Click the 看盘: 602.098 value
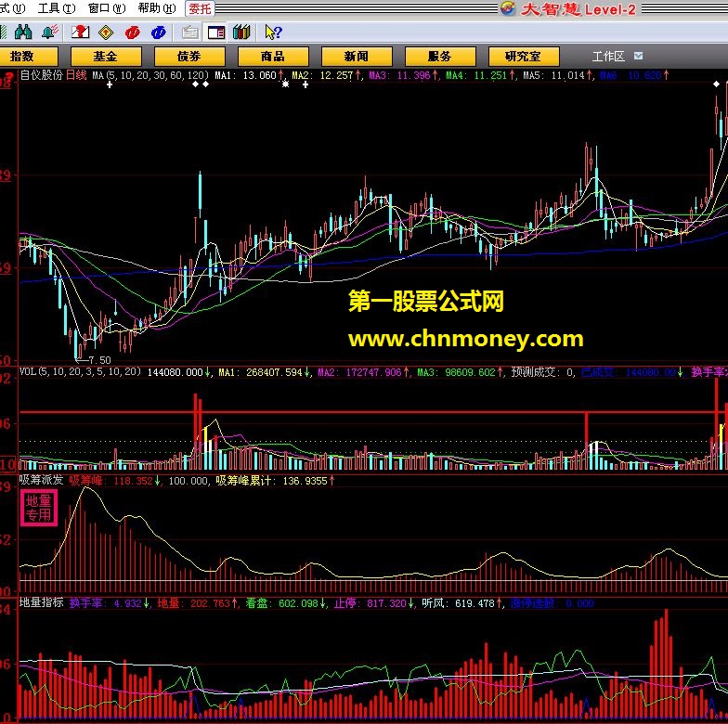728x724 pixels. click(x=282, y=603)
